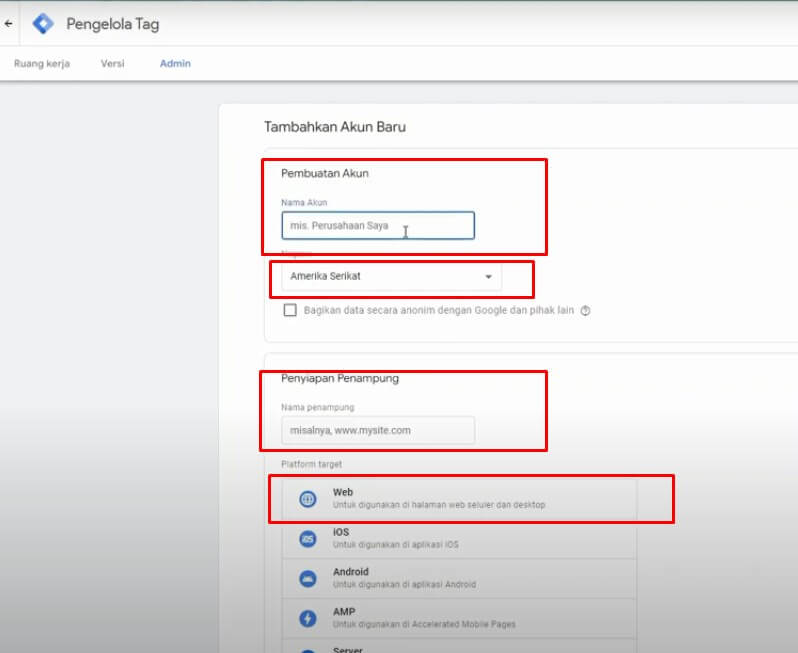
Task: Select the AMP target platform option
Action: click(x=459, y=618)
